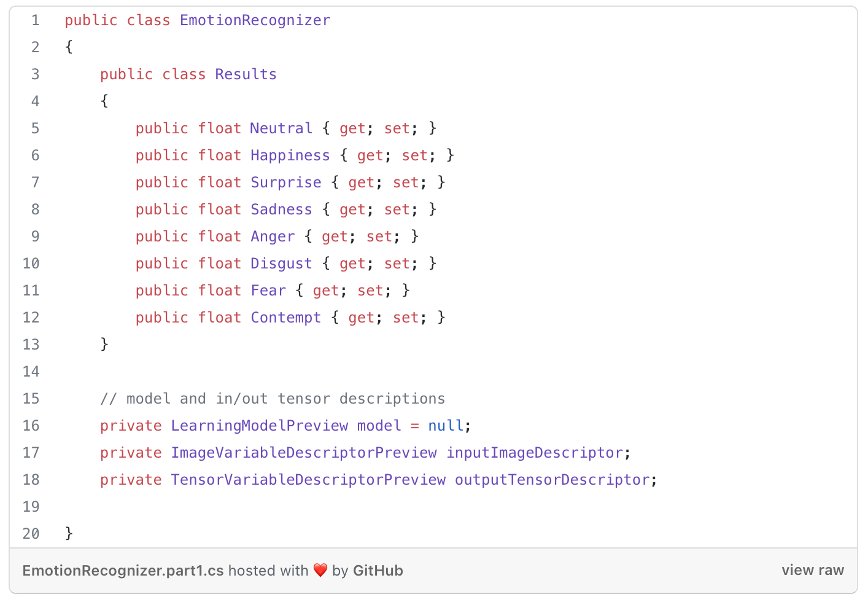Click the Contempt property name
This screenshot has width=868, height=602.
[285, 318]
